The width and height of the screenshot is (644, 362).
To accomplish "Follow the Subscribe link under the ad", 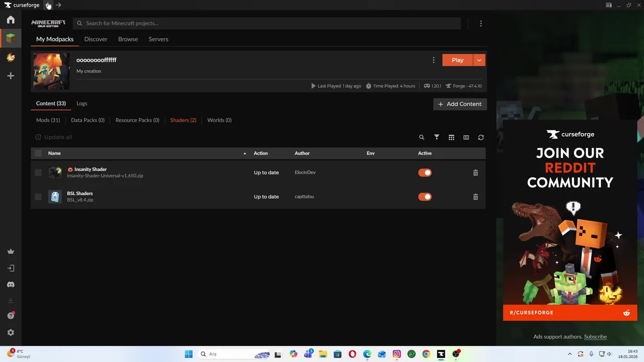I will point(595,337).
